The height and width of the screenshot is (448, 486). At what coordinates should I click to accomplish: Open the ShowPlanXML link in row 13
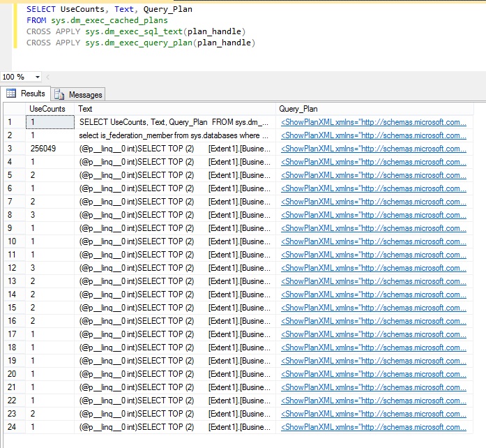tap(373, 281)
